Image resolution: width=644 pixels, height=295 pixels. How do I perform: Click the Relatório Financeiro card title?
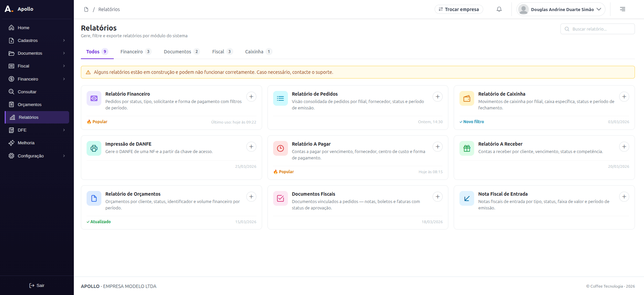coord(128,94)
